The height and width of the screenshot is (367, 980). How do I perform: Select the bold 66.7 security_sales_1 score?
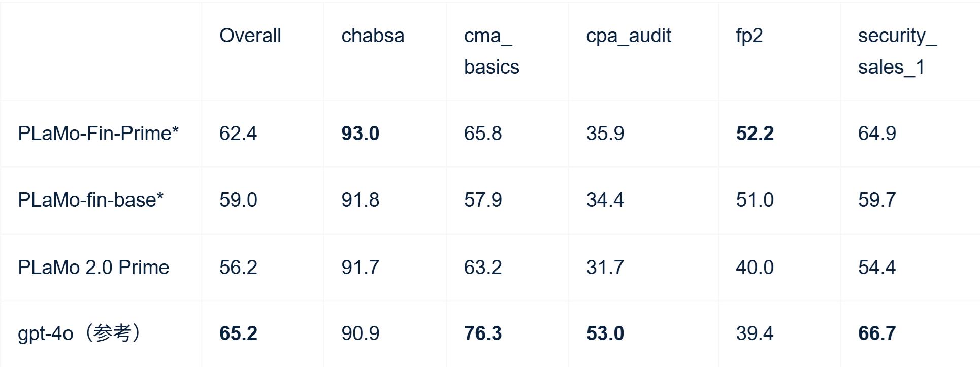[x=876, y=333]
